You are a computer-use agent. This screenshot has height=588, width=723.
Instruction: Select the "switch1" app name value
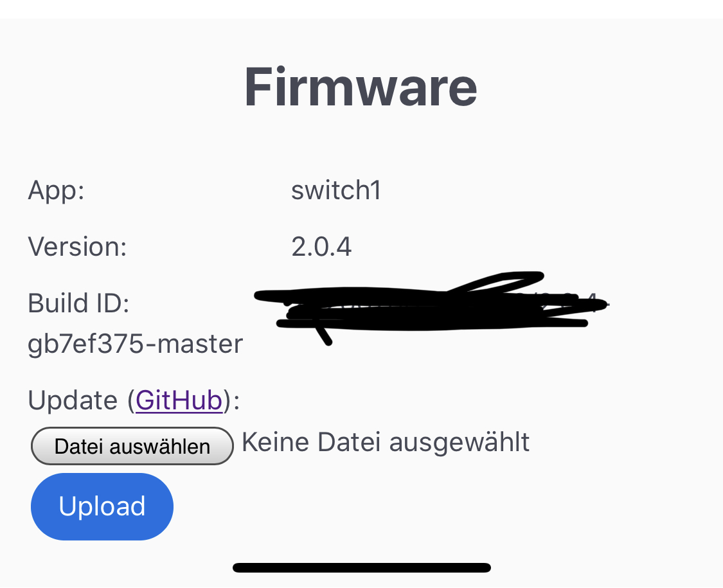point(336,191)
